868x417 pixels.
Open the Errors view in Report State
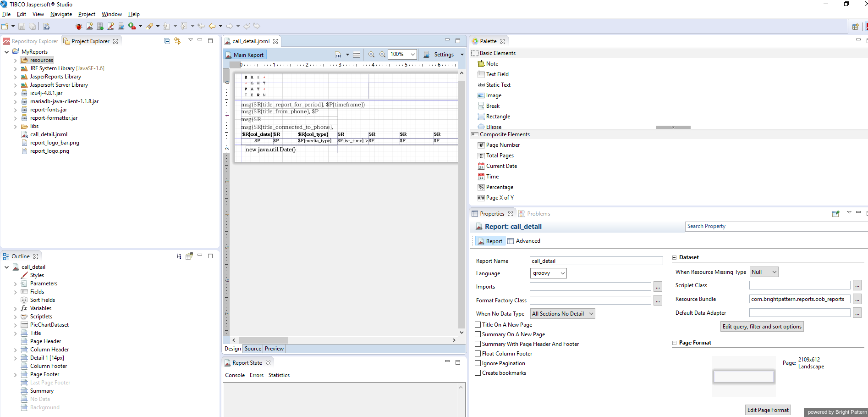coord(257,375)
